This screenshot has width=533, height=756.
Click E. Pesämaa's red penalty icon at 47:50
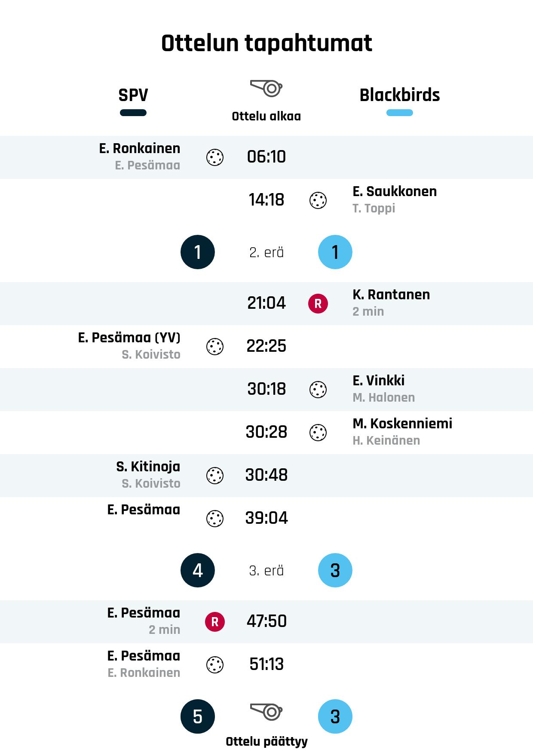point(215,622)
